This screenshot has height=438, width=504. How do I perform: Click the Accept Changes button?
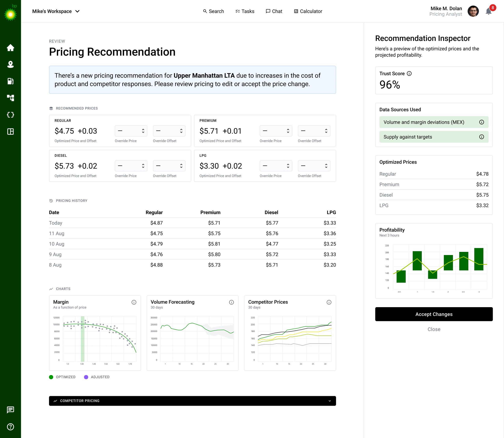pos(434,314)
